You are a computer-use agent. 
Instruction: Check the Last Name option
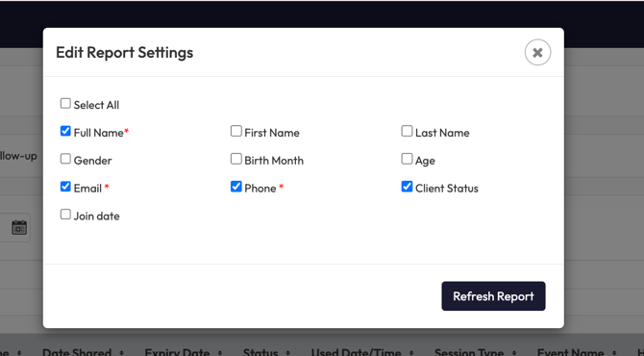(407, 131)
